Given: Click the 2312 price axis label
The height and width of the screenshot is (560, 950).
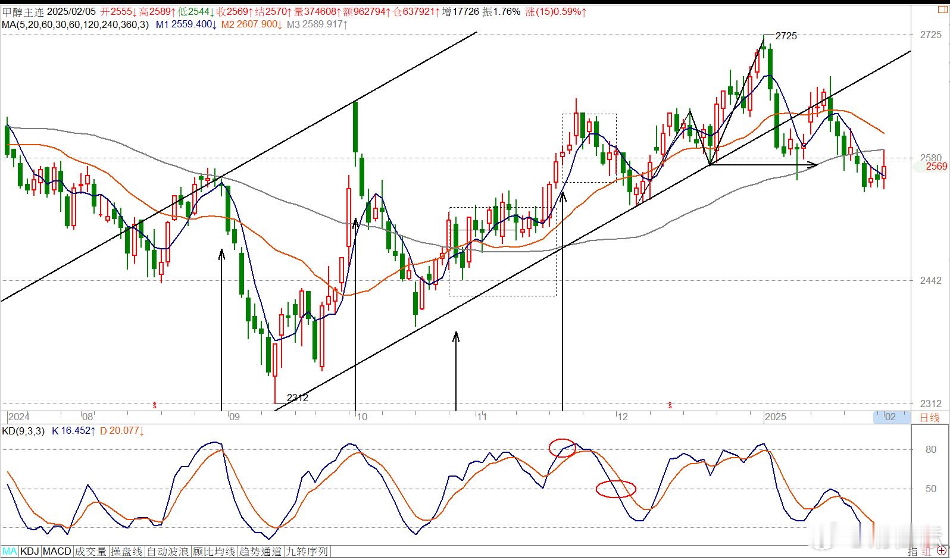Looking at the screenshot, I should tap(931, 403).
